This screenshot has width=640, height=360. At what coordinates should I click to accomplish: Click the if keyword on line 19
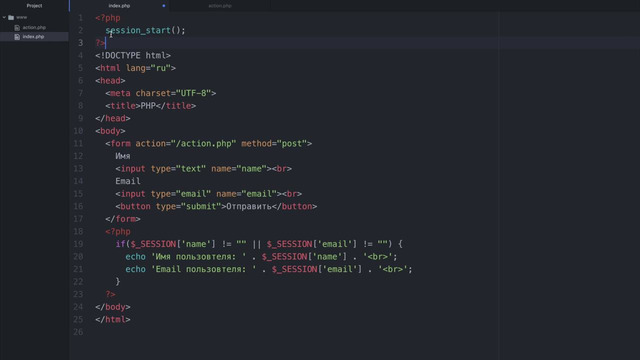(120, 244)
